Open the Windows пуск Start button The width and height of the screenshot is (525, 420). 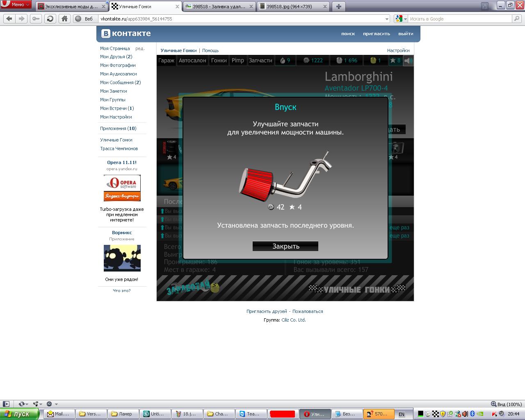(x=20, y=414)
